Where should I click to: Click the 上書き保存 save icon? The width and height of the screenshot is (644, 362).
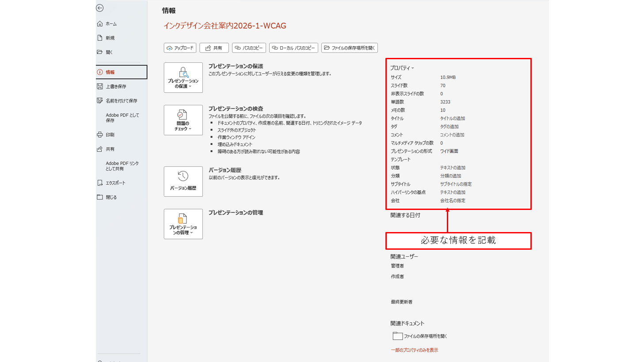pos(100,87)
